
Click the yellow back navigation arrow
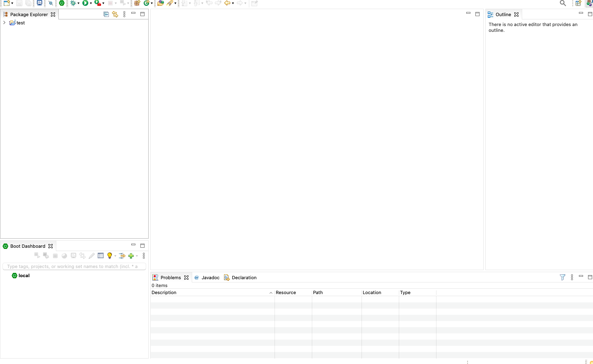click(228, 3)
